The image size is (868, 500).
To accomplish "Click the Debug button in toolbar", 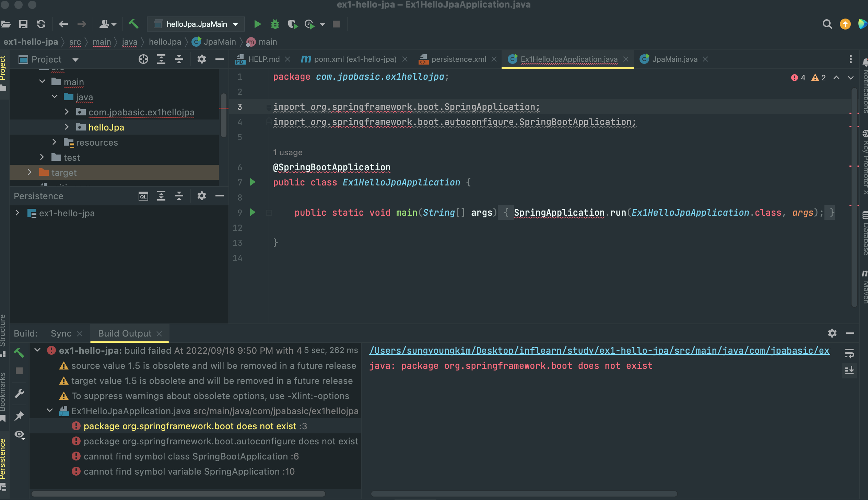I will (x=275, y=24).
